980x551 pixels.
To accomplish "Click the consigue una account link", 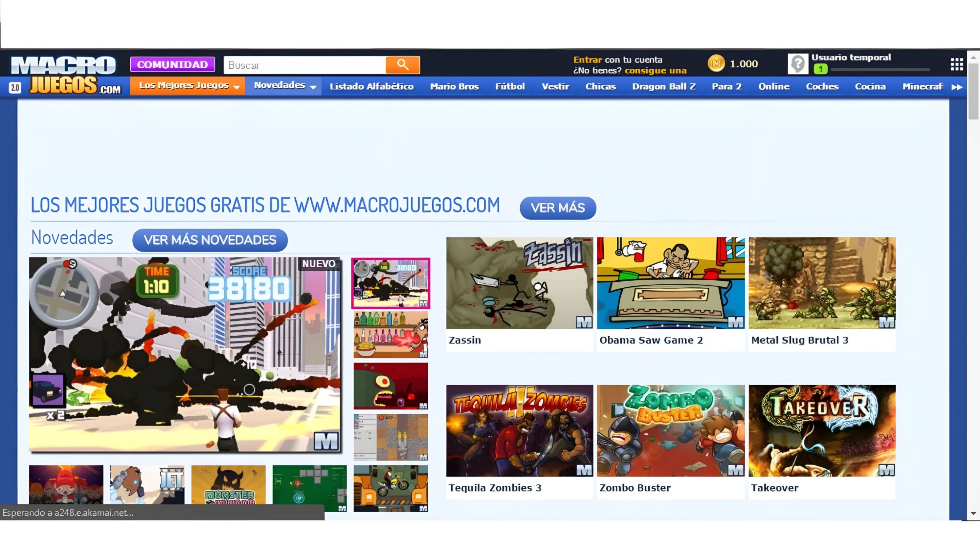I will (x=655, y=70).
